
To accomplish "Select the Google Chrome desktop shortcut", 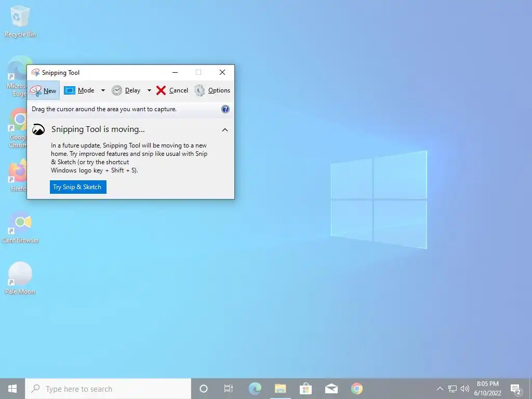I will click(x=18, y=128).
